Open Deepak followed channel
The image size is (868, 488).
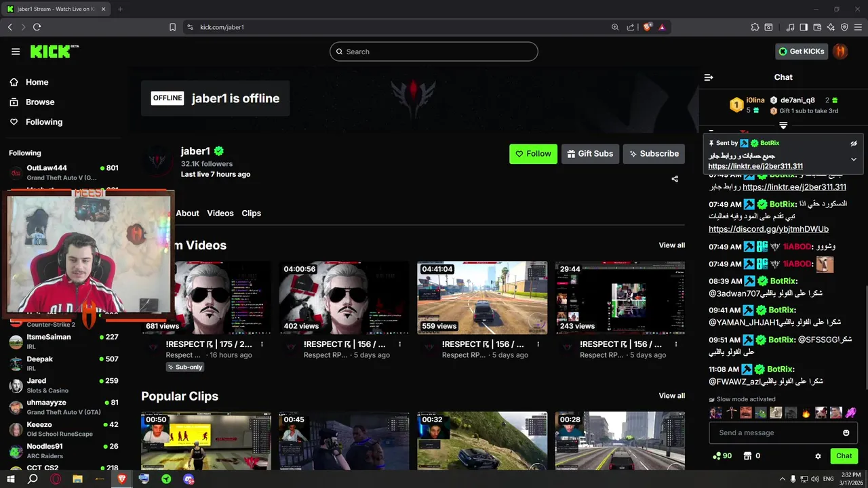(63, 363)
